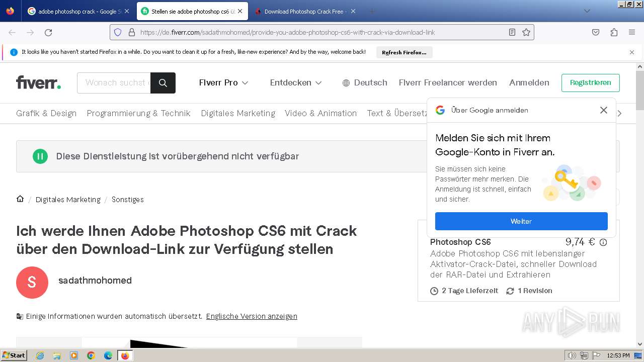Viewport: 644px width, 362px height.
Task: Open the tracking protection shield icon
Action: (x=118, y=32)
